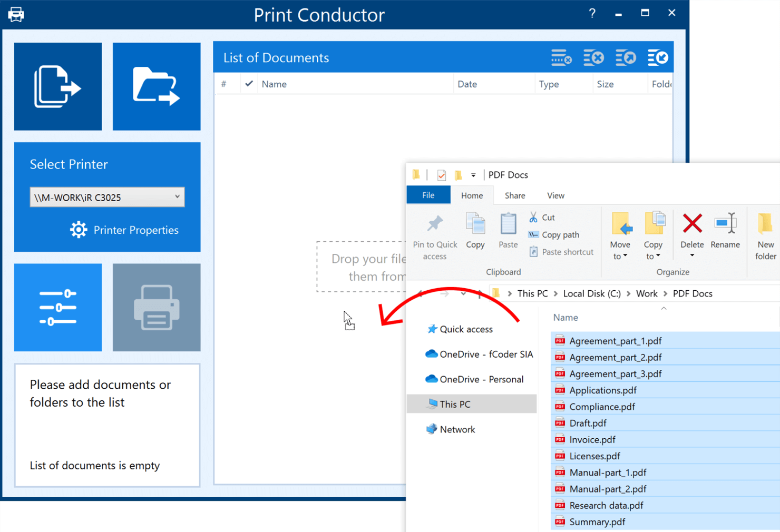Open a folder to add documents

(157, 86)
